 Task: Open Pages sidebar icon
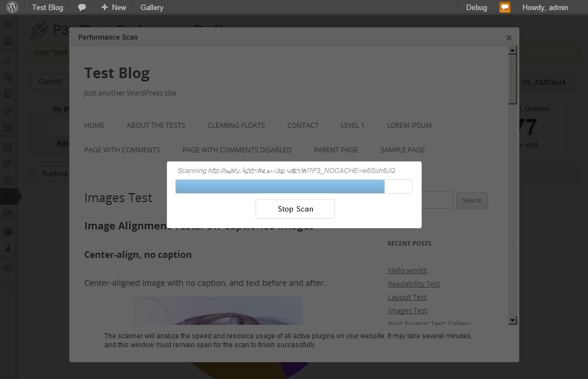pos(8,94)
